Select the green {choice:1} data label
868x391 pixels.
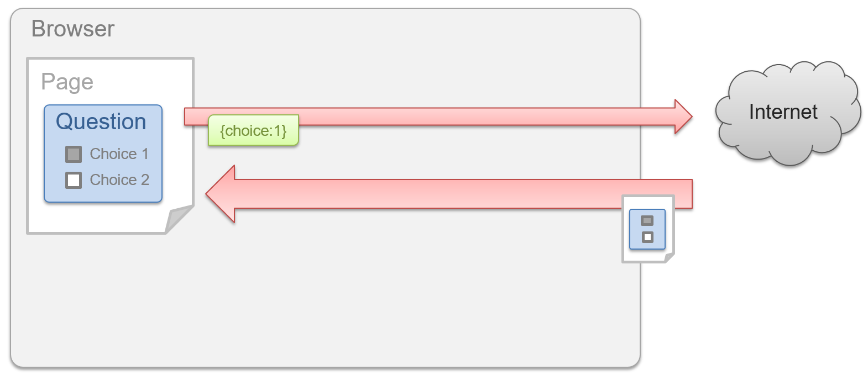(x=253, y=130)
